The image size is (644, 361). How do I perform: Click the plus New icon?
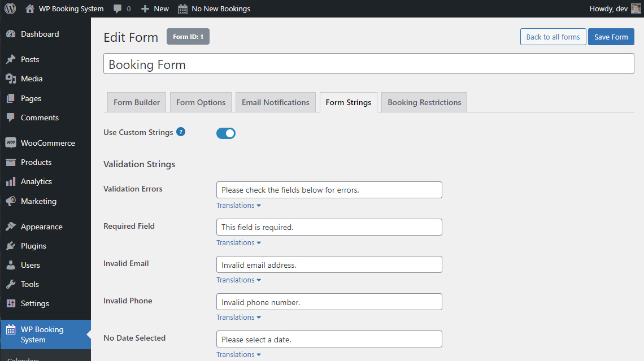(145, 8)
